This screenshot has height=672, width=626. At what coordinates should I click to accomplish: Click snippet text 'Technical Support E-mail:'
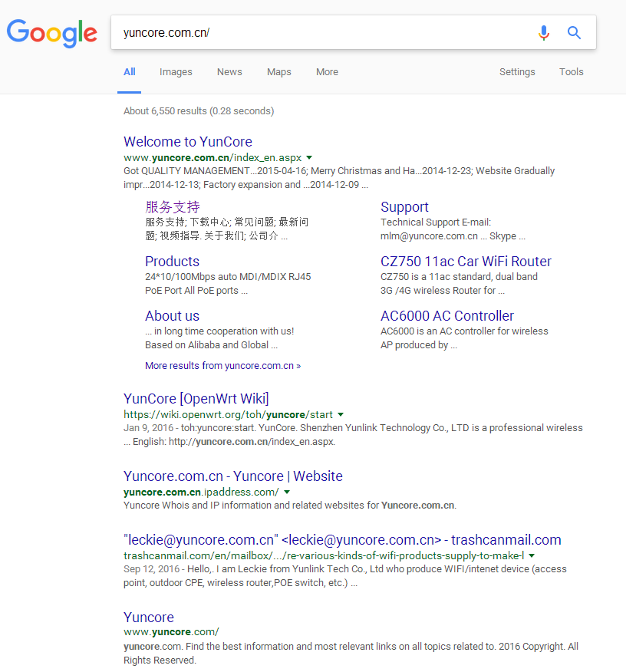436,222
